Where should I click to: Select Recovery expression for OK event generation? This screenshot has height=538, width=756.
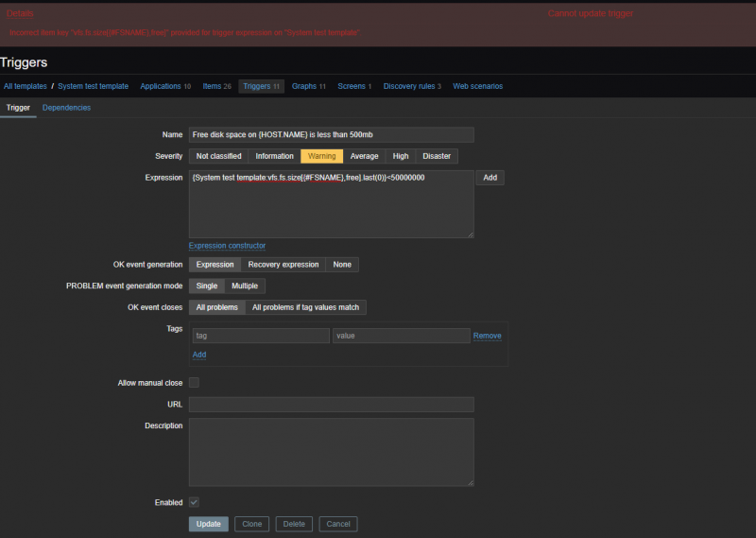coord(283,265)
